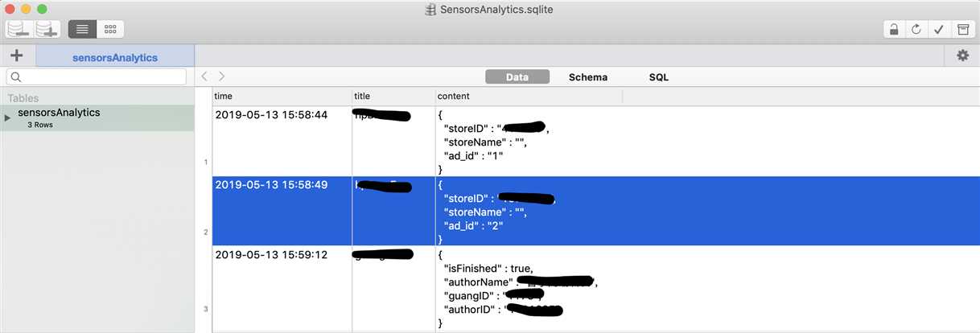Select row with time 15:59:12
This screenshot has width=980, height=333.
(595, 288)
